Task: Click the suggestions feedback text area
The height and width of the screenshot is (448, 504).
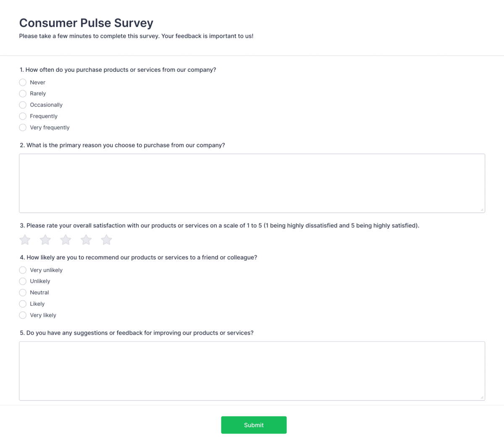Action: (252, 369)
